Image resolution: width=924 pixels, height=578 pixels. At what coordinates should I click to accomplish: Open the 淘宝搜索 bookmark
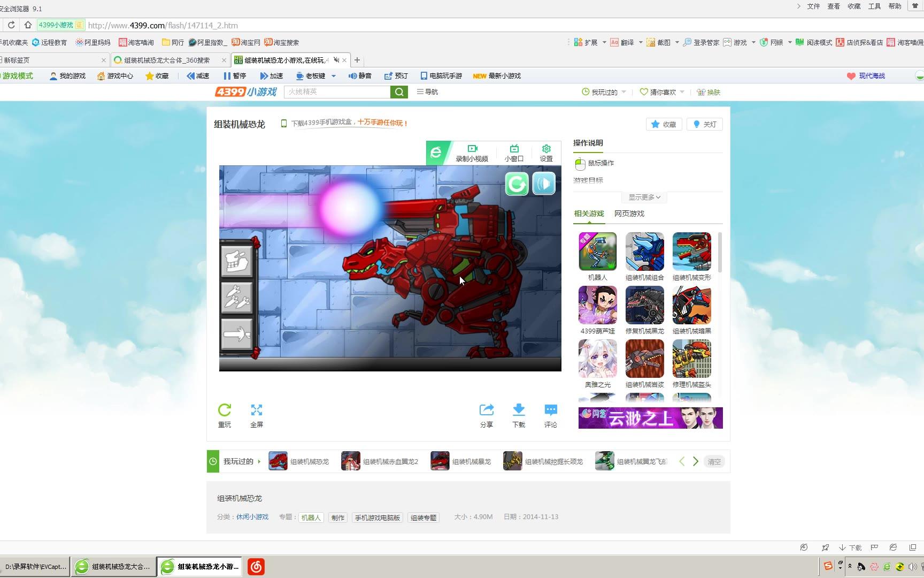tap(282, 42)
